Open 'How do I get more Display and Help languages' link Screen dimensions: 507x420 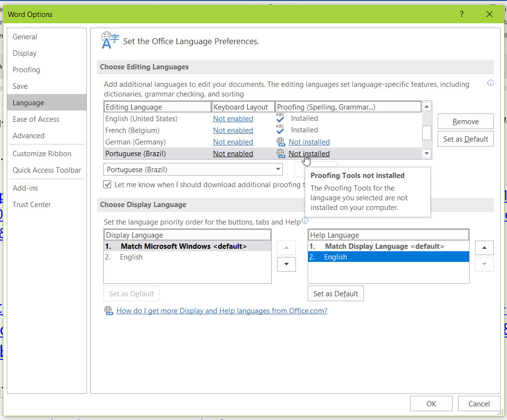[222, 311]
